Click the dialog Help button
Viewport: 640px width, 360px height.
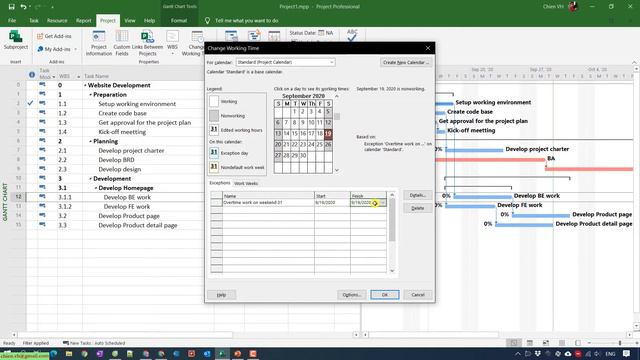pyautogui.click(x=221, y=295)
